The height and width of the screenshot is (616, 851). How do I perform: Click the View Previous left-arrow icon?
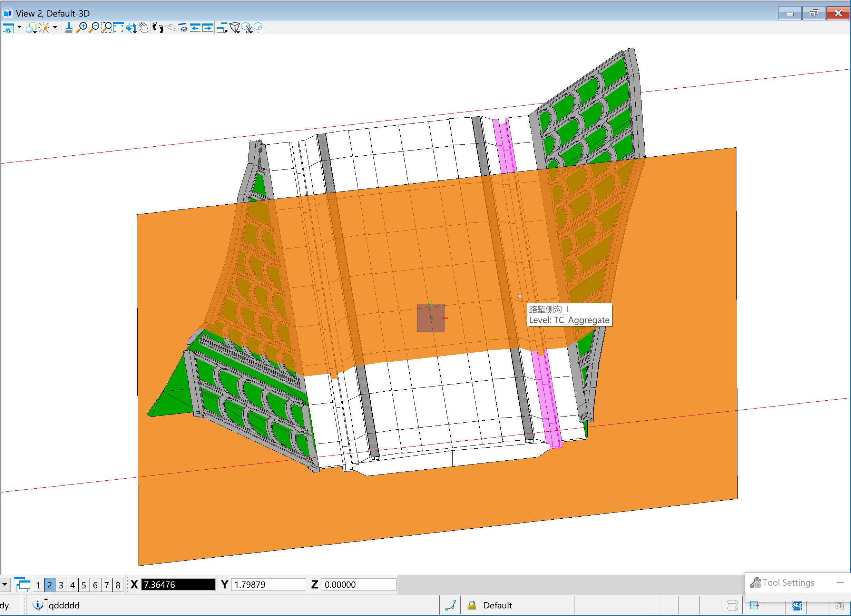click(195, 28)
